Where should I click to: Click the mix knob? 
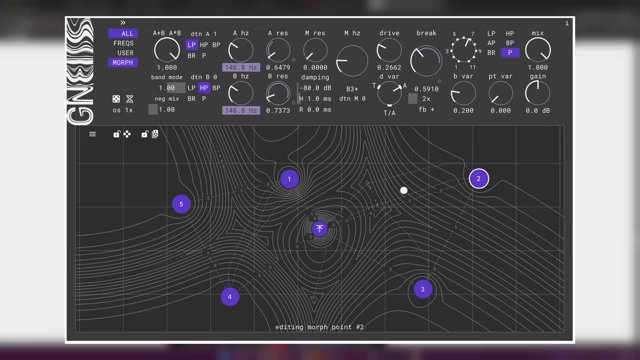(x=538, y=50)
